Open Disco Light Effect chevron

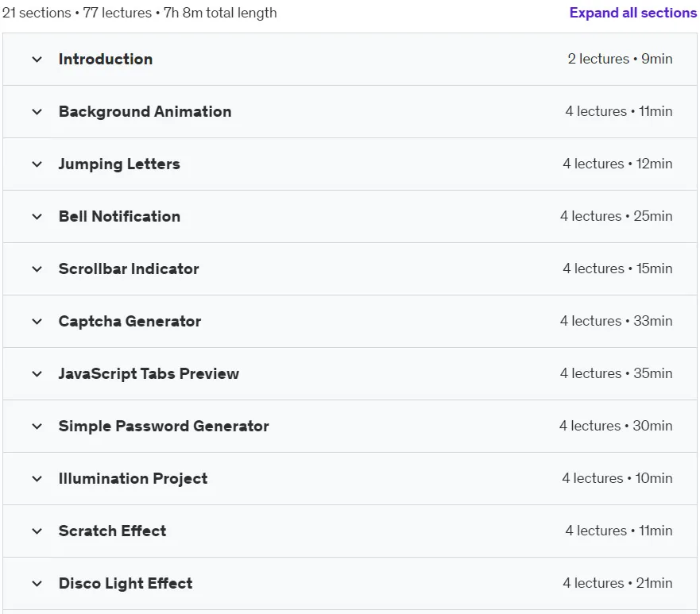(37, 584)
